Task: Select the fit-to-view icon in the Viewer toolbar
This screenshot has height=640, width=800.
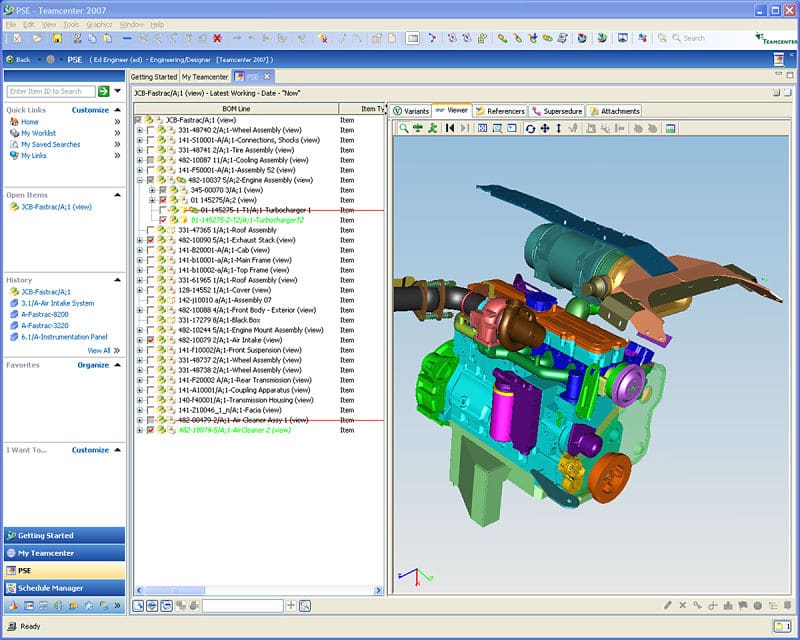Action: click(x=481, y=127)
